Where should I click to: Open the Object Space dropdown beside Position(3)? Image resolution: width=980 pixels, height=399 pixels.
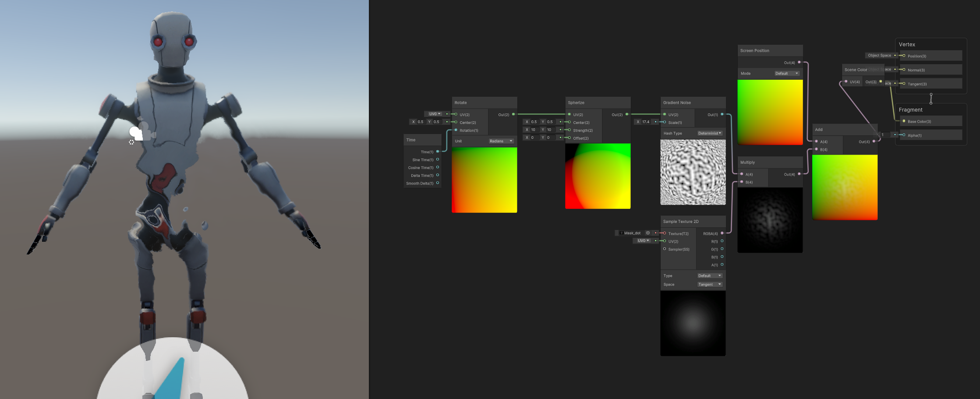pos(879,55)
